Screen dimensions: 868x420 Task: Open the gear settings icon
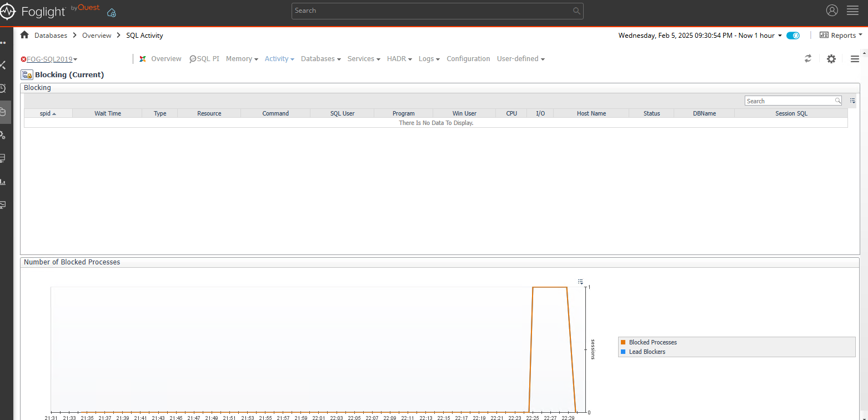coord(831,59)
